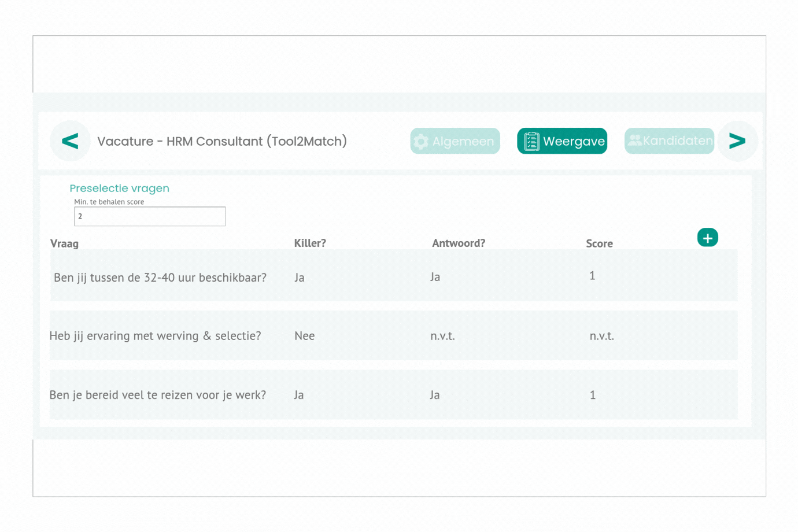798x532 pixels.
Task: Click Antwoord Ja in 32-40 uur row
Action: (x=435, y=277)
